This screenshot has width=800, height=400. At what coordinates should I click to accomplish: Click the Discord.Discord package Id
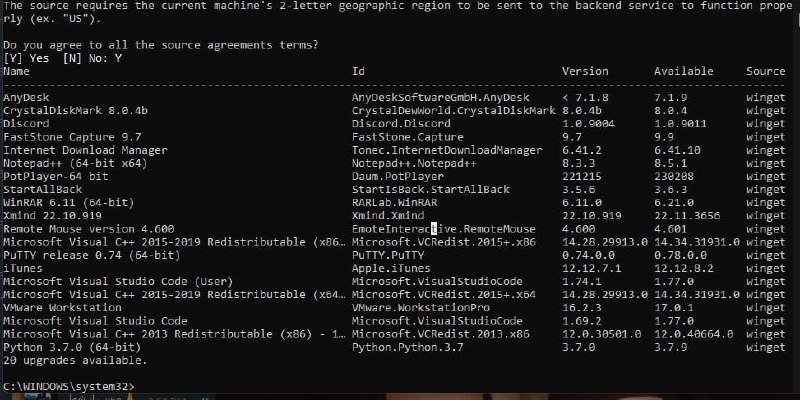[401, 123]
